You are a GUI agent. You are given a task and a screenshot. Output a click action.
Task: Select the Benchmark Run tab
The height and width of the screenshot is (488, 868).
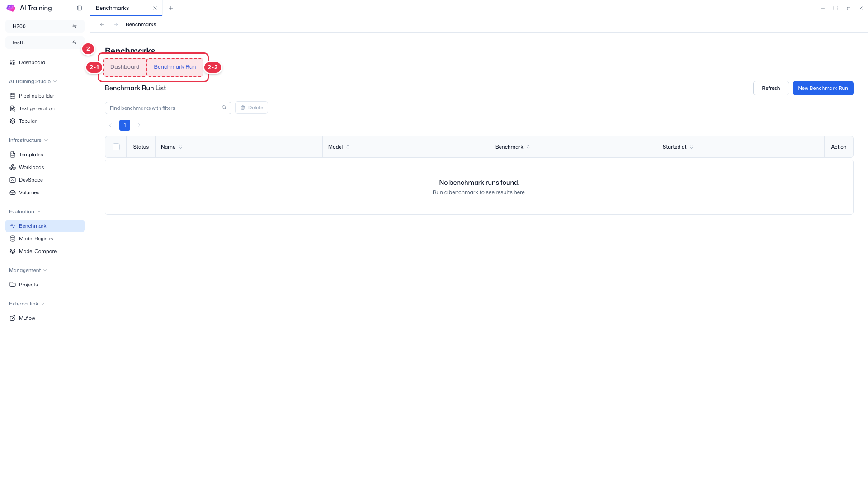175,67
